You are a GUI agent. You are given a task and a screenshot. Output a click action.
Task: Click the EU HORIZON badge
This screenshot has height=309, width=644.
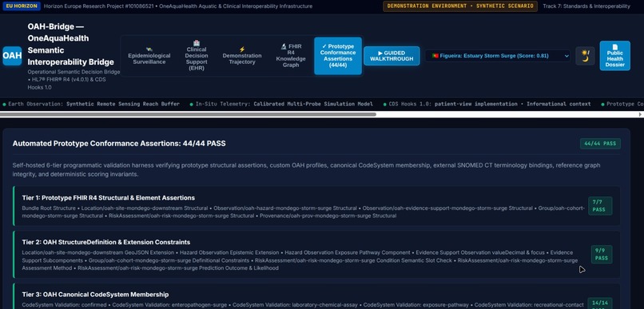click(x=22, y=6)
